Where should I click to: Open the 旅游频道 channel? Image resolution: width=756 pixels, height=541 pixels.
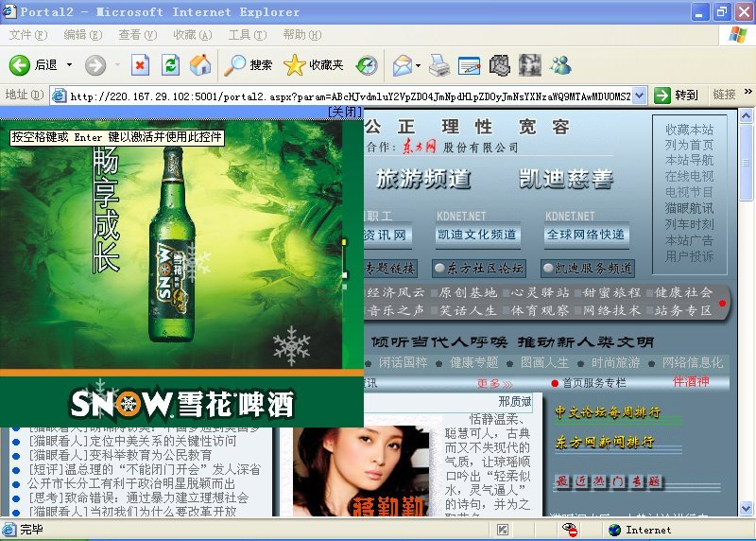(422, 179)
